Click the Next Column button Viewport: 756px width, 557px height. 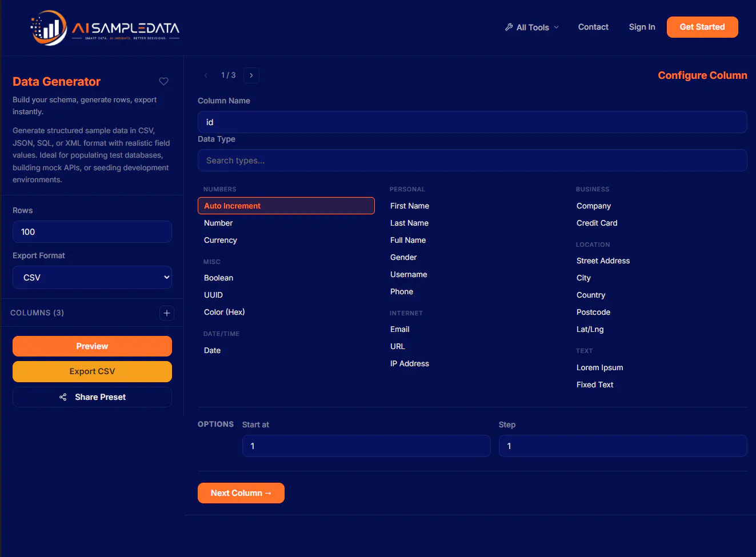[x=241, y=493]
